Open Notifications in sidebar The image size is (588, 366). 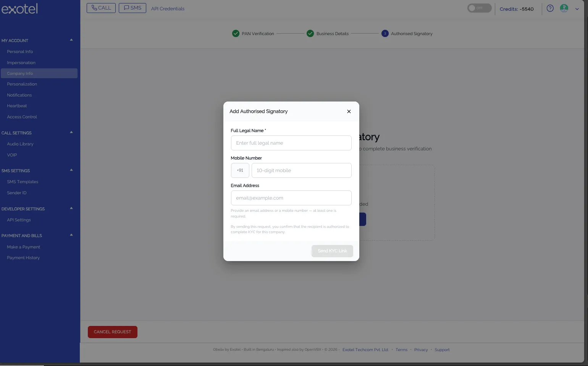(19, 95)
